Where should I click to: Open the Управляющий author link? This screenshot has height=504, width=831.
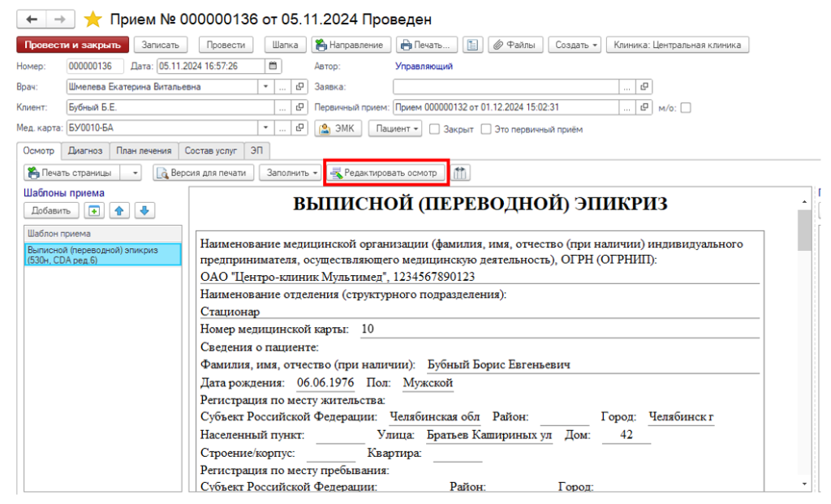pos(424,67)
